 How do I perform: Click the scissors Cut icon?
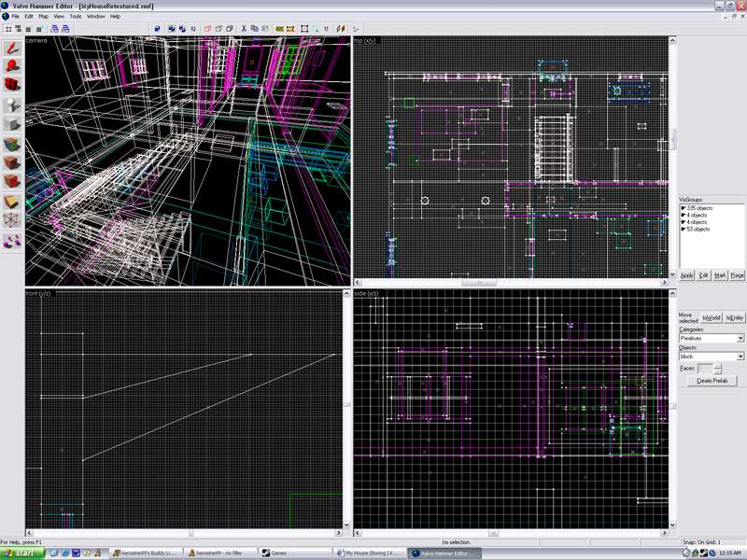coord(243,29)
